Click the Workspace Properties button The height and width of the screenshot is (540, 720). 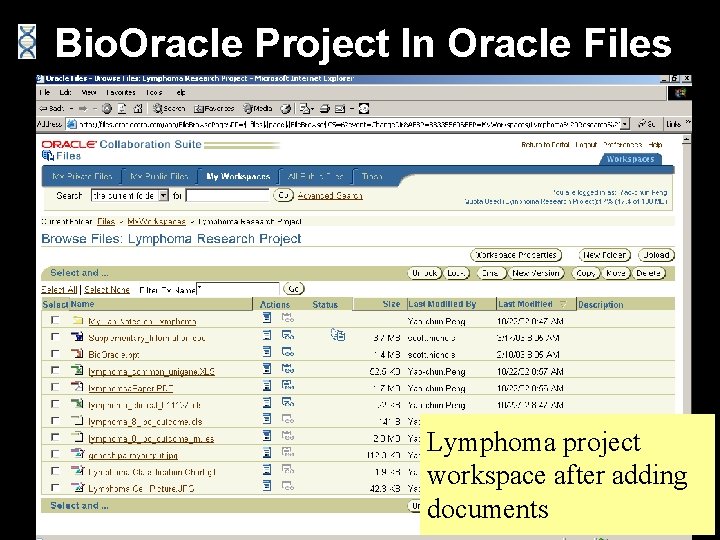tap(516, 255)
